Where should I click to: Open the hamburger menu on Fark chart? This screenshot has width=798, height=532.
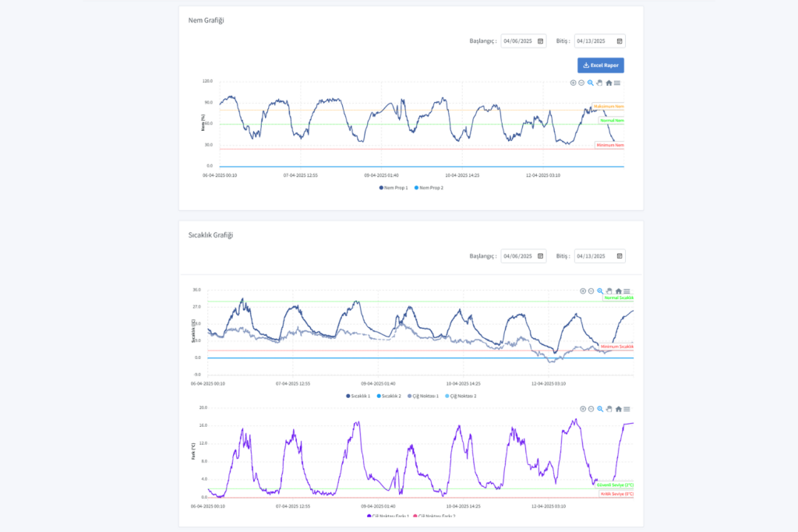point(627,408)
